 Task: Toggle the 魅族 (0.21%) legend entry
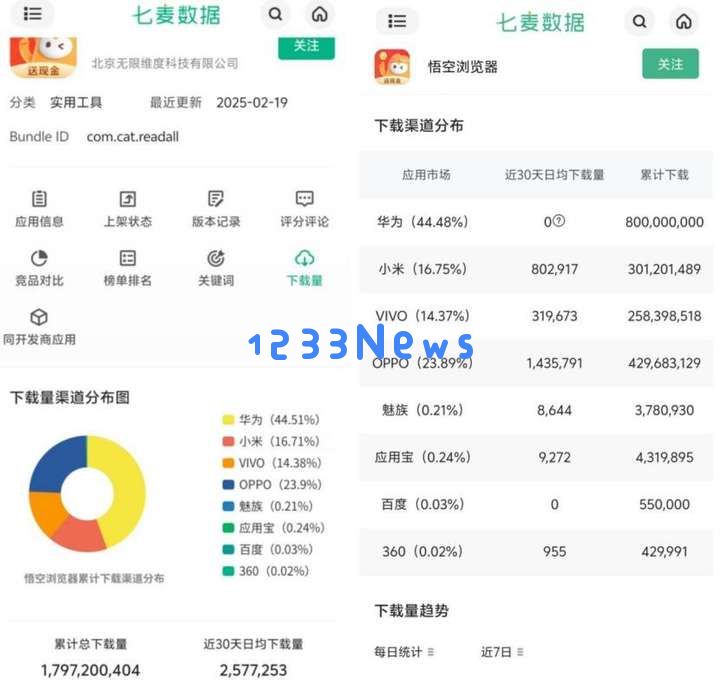tap(268, 506)
